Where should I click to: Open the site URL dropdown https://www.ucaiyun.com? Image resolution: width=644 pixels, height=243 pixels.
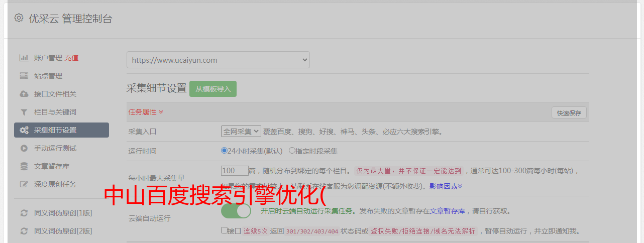point(218,60)
